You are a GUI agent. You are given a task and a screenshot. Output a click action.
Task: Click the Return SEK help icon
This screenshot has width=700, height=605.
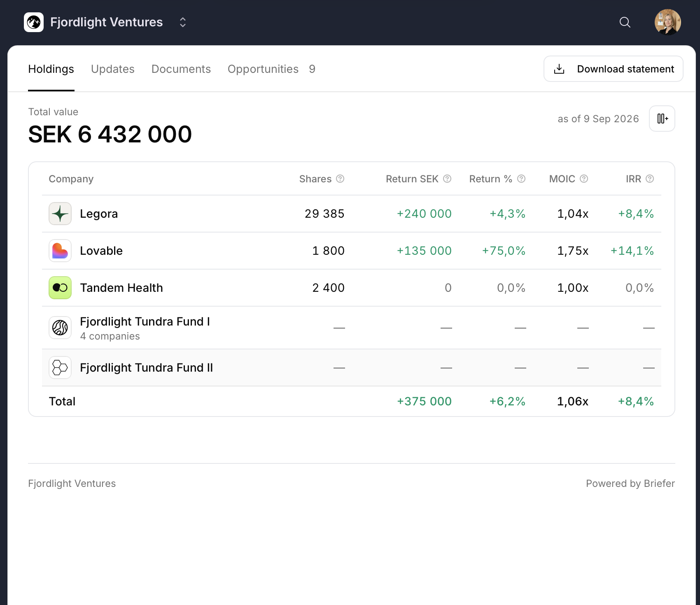click(447, 179)
